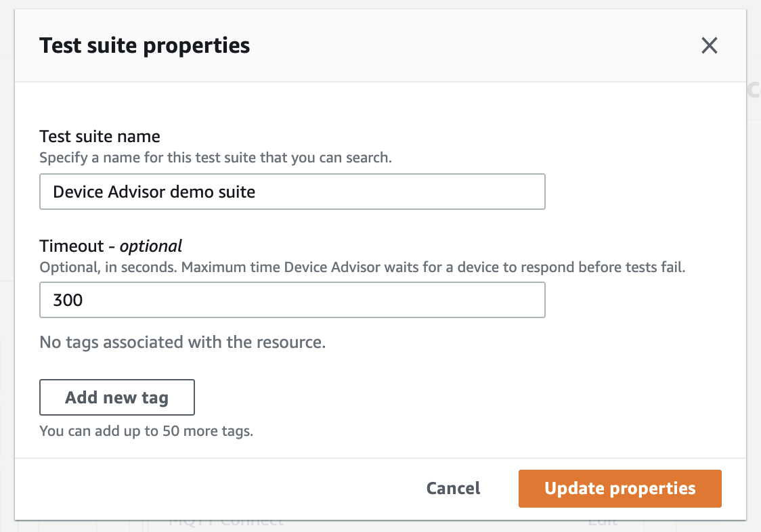
Task: Click the faded Edit link behind the dialog
Action: 601,522
